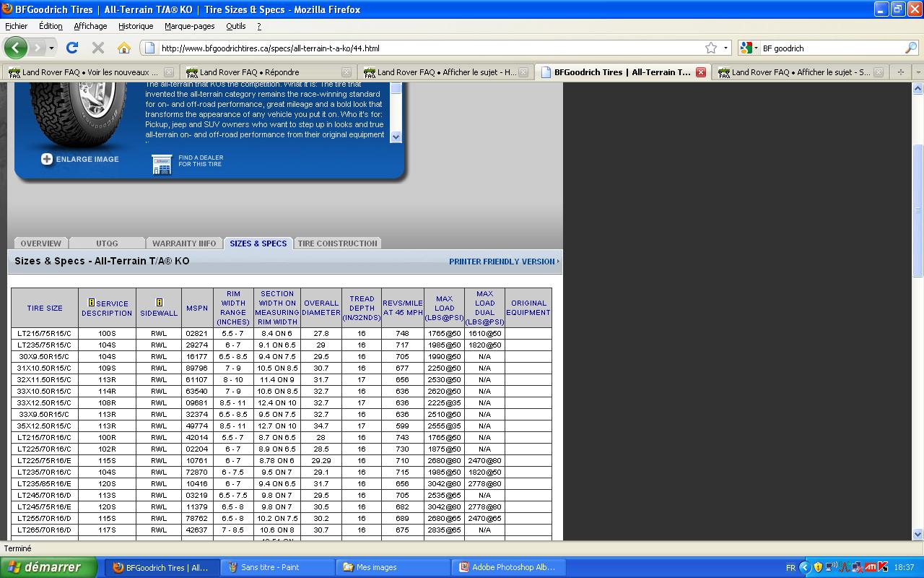Go to the home page icon
Image resolution: width=924 pixels, height=578 pixels.
tap(124, 48)
